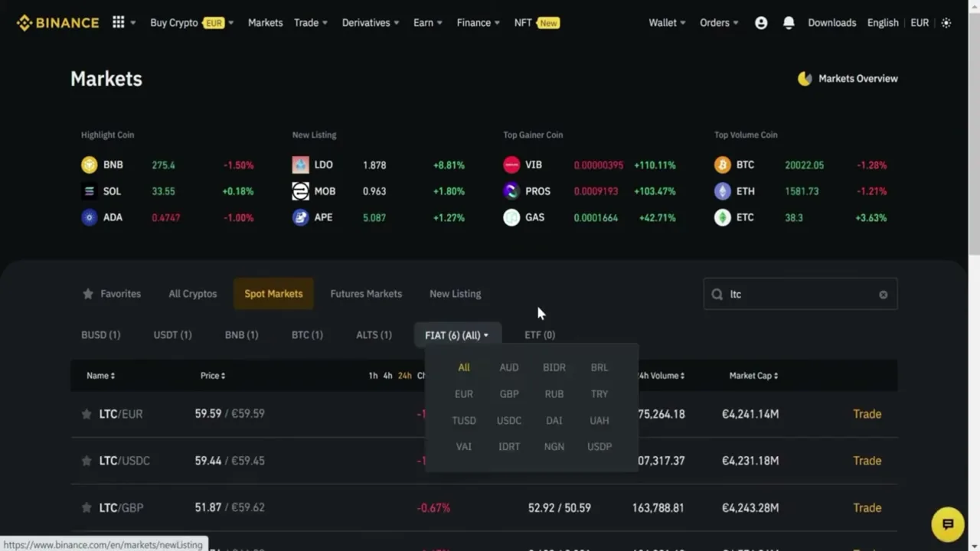Favorite the LTC/USDC pair star
980x551 pixels.
[x=87, y=461]
